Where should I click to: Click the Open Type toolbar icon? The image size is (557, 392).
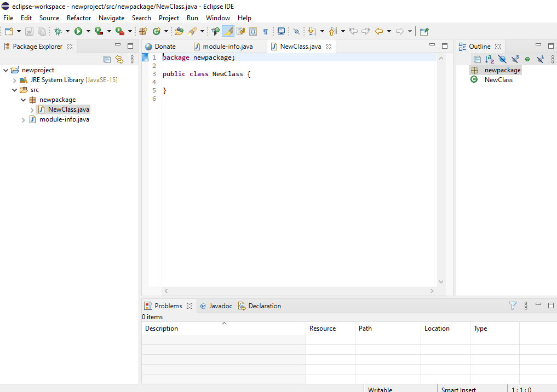point(179,32)
